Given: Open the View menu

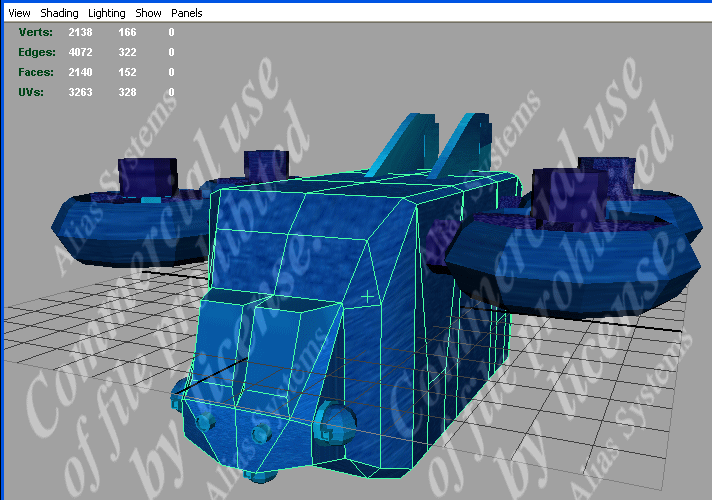Looking at the screenshot, I should point(20,13).
